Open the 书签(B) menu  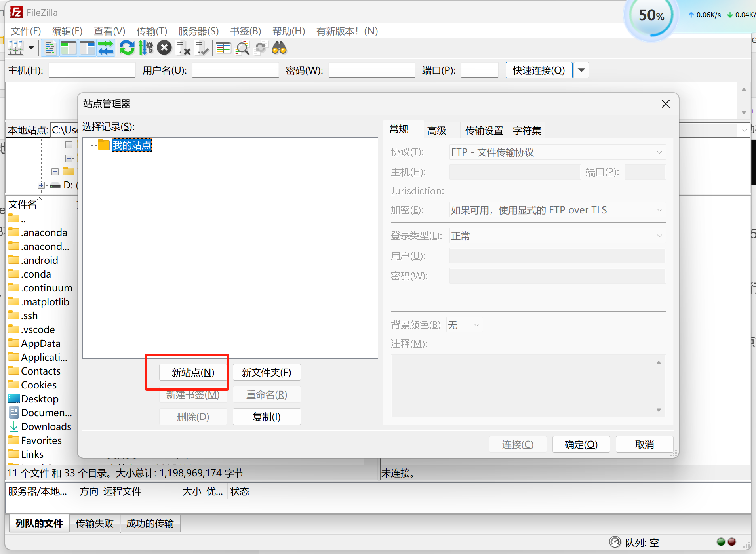tap(246, 31)
